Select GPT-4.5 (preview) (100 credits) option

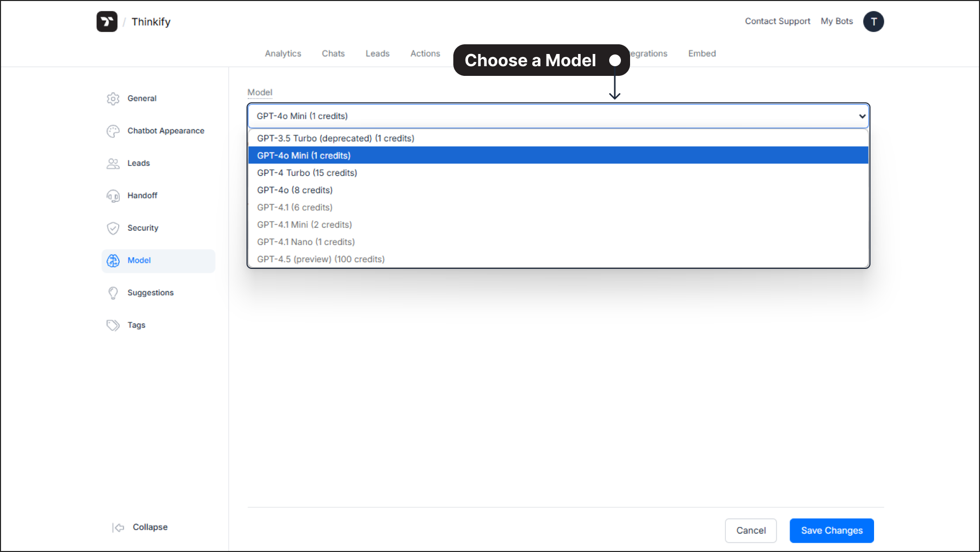tap(558, 259)
